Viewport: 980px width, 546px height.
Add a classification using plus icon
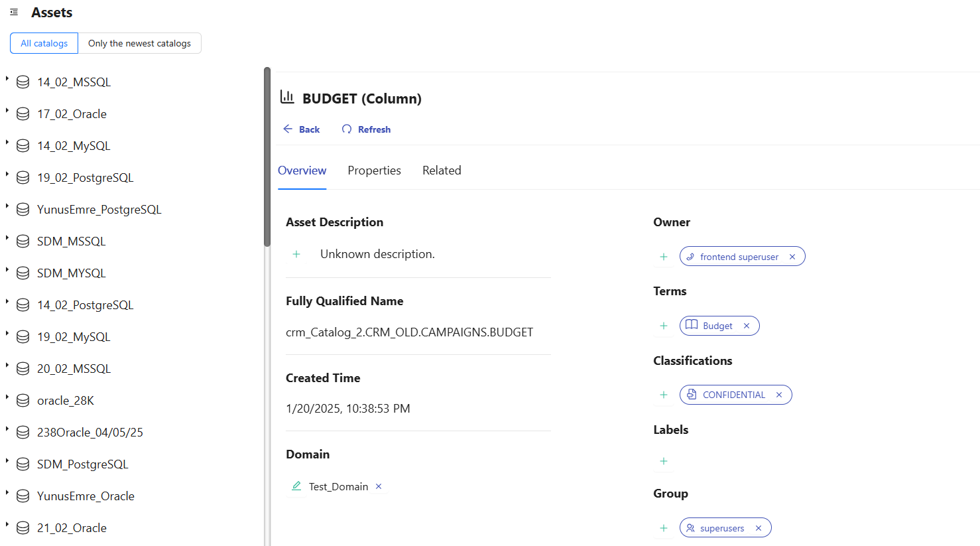664,395
